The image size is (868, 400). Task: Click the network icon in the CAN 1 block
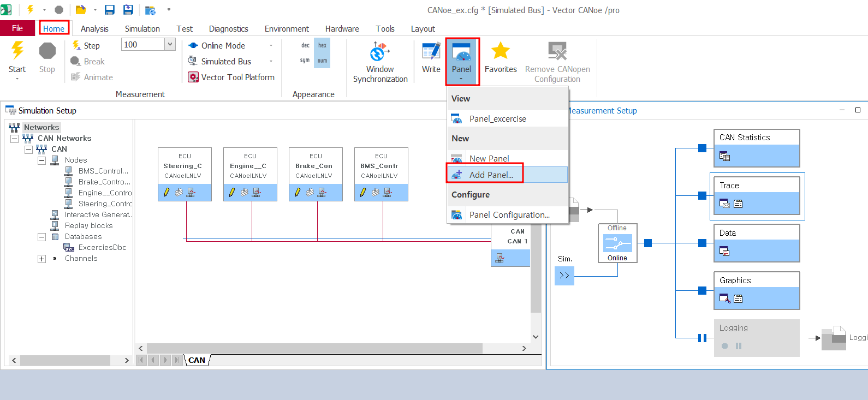[500, 258]
